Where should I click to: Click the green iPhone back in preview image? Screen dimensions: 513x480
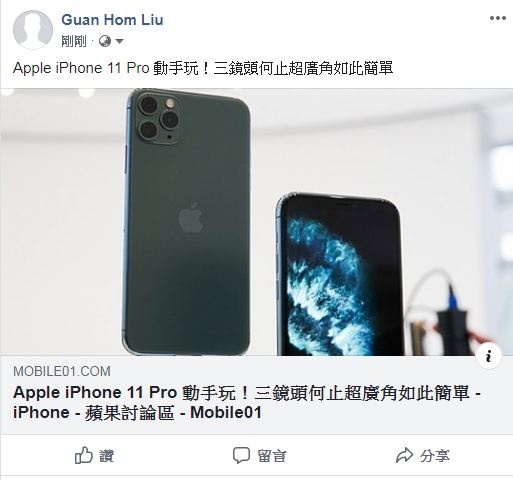click(x=186, y=222)
